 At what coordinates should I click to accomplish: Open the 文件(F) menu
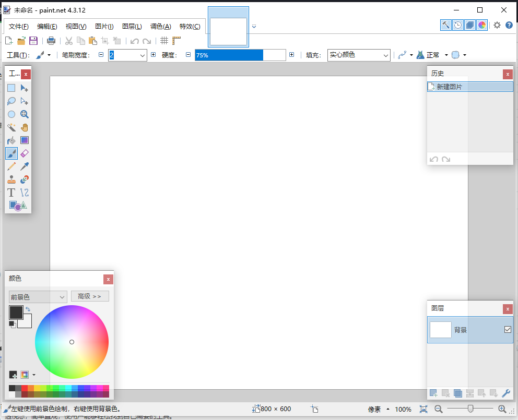pos(18,27)
